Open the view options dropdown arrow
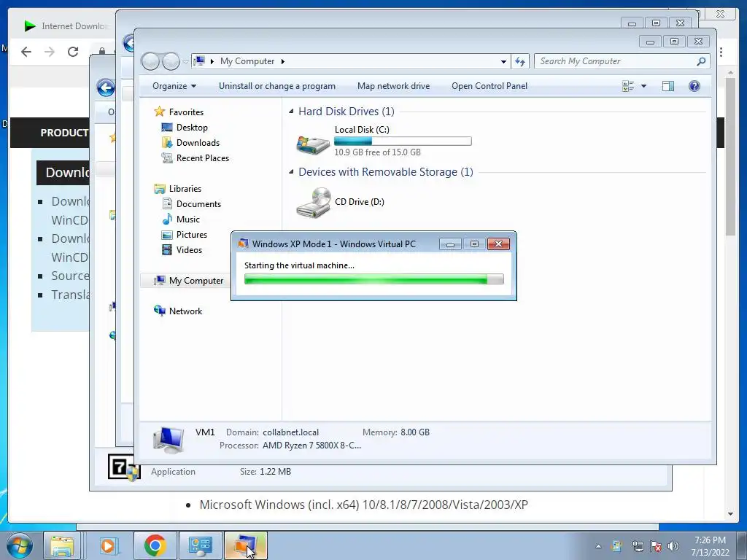747x560 pixels. (x=643, y=86)
